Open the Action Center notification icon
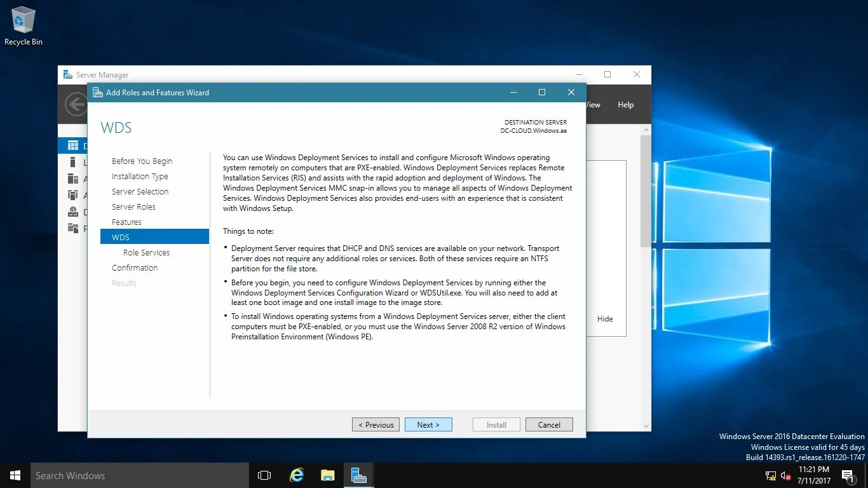Viewport: 868px width, 488px height. [x=847, y=475]
